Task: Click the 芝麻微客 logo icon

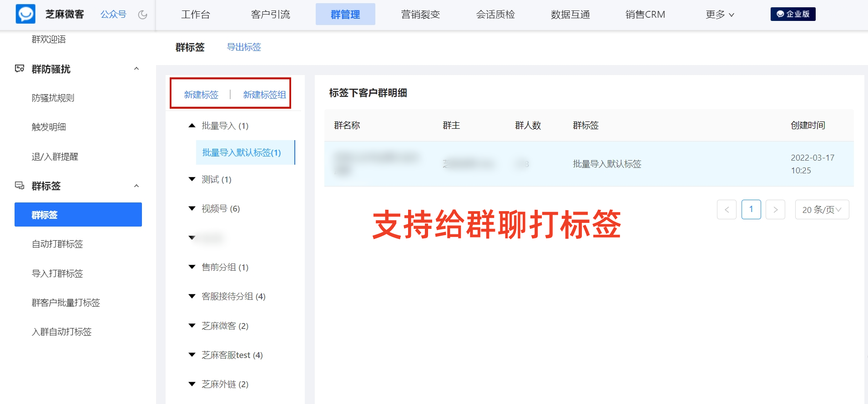Action: (x=25, y=14)
